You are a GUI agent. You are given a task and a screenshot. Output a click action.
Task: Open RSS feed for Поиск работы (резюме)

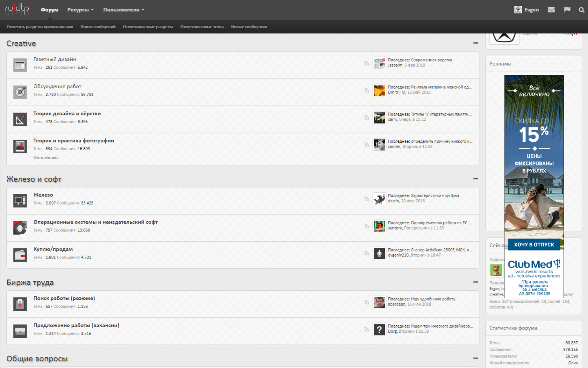point(367,302)
